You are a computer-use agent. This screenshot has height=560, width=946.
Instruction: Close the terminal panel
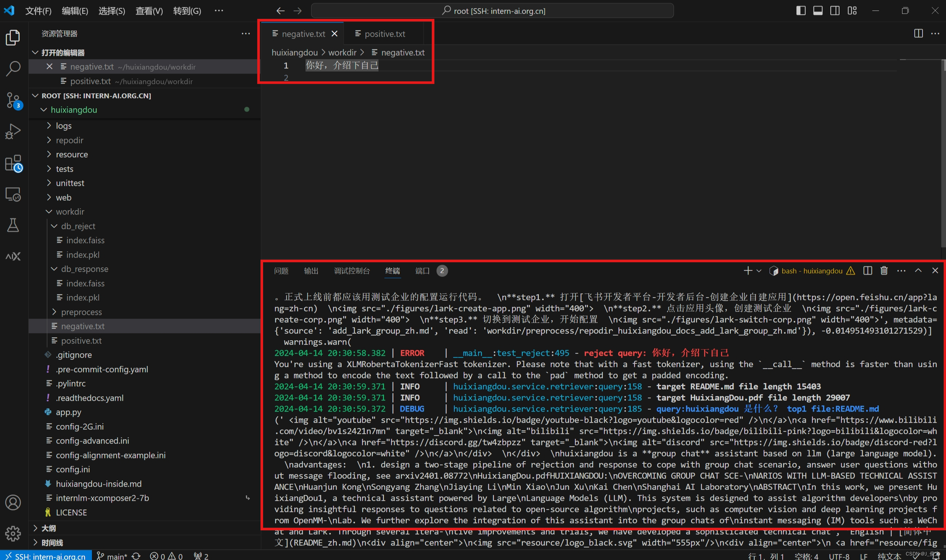tap(935, 271)
